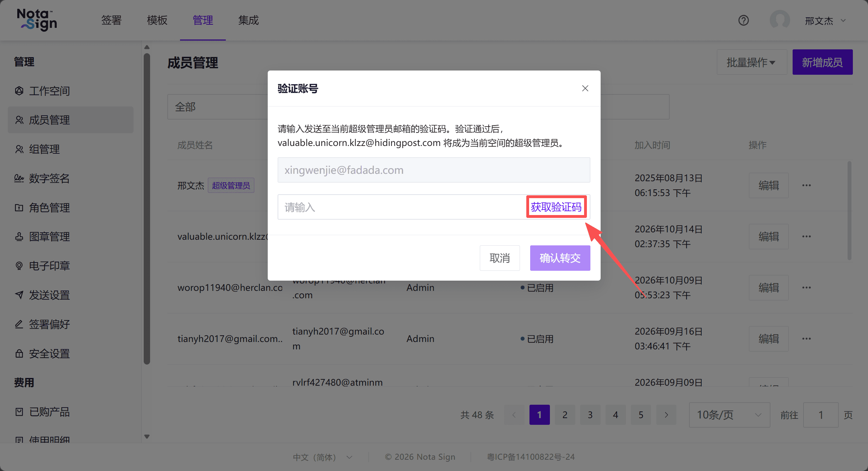Open 组管理 in the sidebar
Screen dimensions: 868x471
pos(70,149)
